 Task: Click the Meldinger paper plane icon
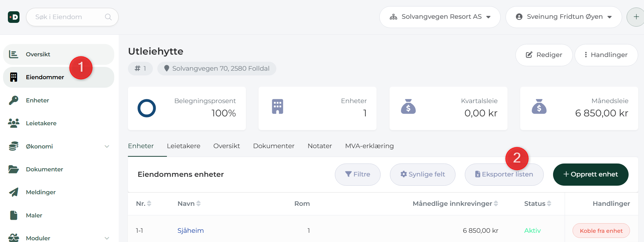coord(14,192)
